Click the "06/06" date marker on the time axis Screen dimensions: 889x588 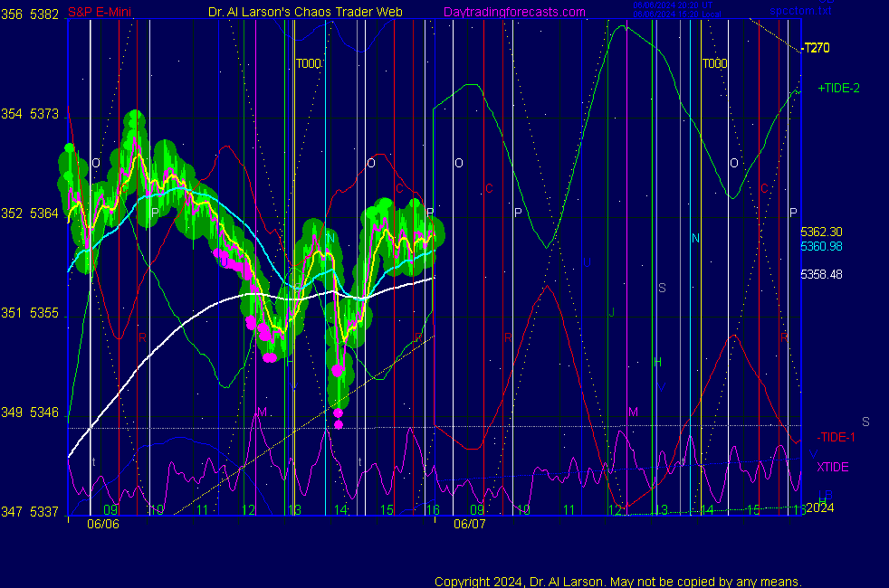coord(103,524)
